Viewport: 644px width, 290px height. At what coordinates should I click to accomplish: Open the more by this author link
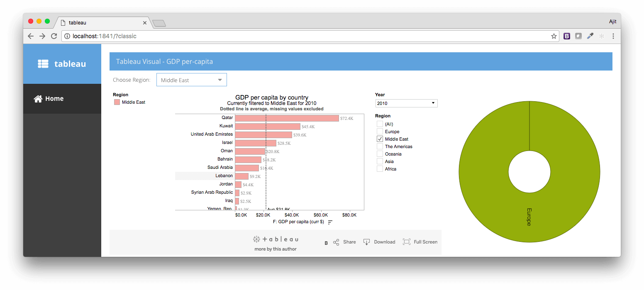pyautogui.click(x=276, y=249)
